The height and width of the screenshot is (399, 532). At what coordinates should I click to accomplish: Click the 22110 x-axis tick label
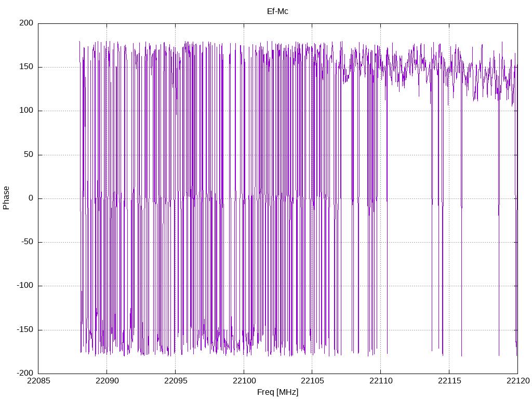(x=381, y=381)
